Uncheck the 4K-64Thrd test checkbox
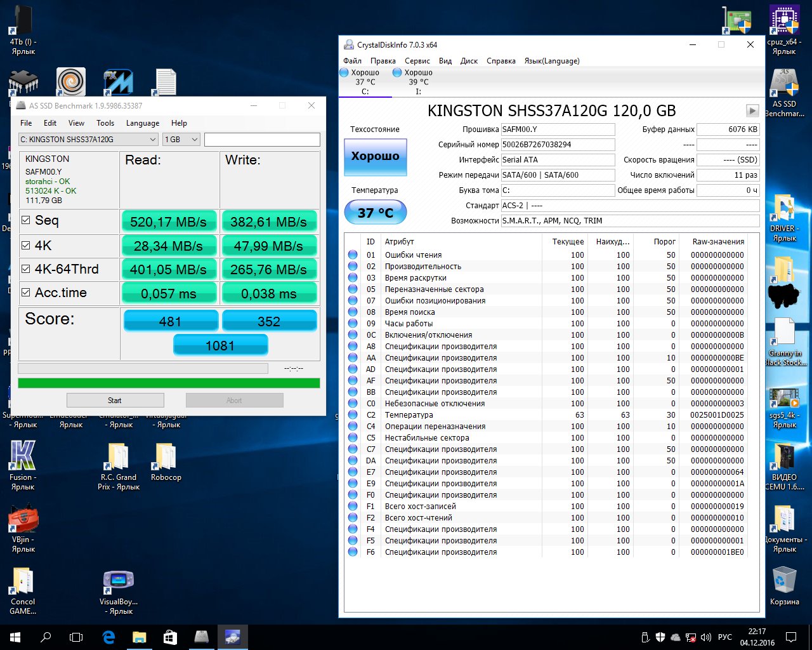 pos(26,269)
